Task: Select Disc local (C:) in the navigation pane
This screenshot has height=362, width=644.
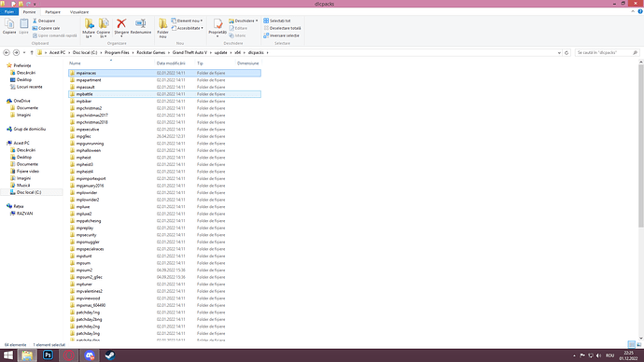Action: [29, 192]
